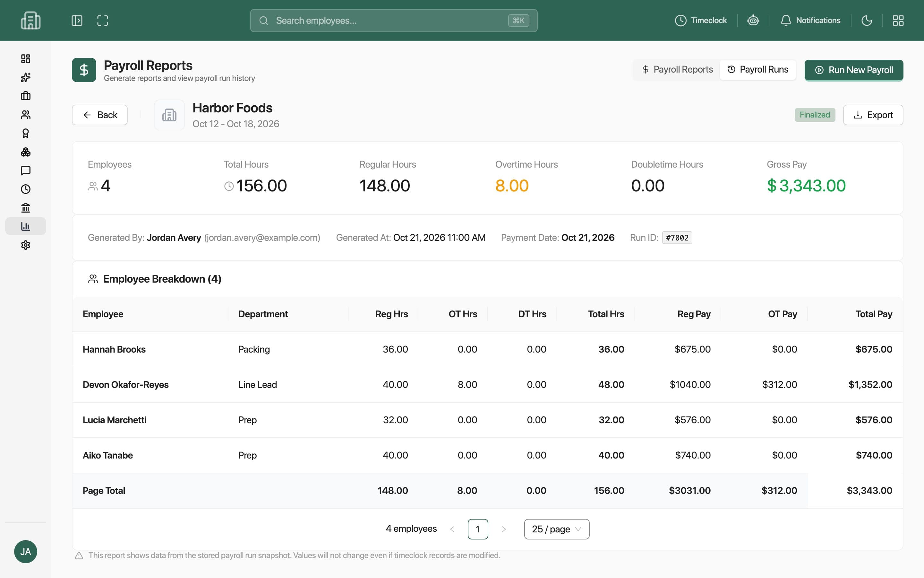This screenshot has width=924, height=578.
Task: Click the Finalized status badge
Action: coord(815,115)
